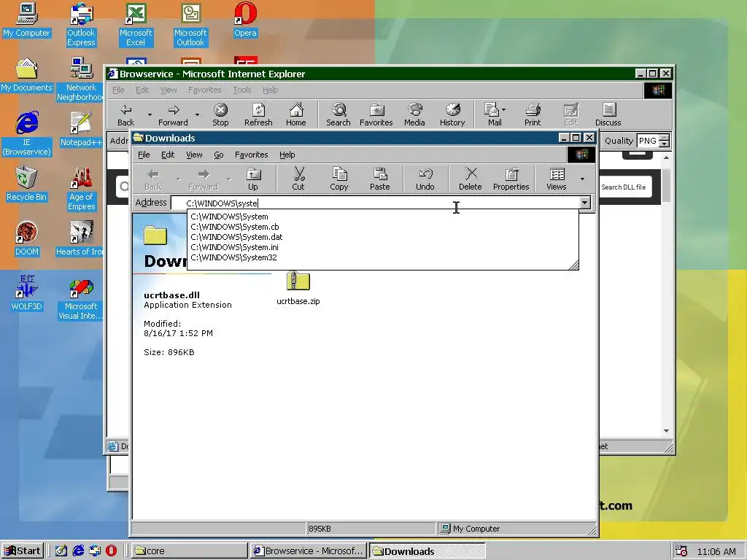Screen dimensions: 747x560
Task: Click the Quality PNG stepper arrows
Action: point(664,141)
